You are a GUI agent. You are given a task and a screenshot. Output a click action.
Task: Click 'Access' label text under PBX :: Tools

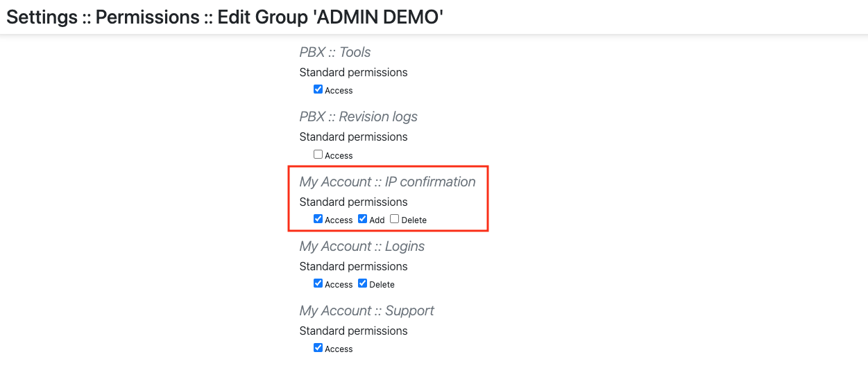pos(339,91)
